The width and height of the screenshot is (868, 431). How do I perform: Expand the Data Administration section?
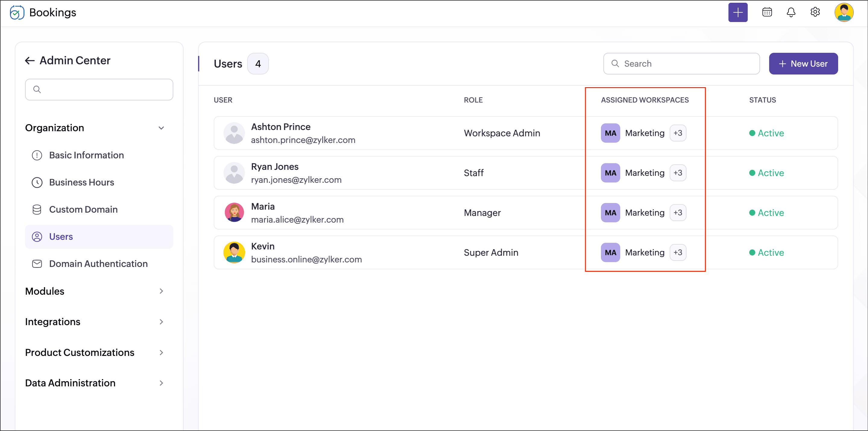pyautogui.click(x=161, y=383)
